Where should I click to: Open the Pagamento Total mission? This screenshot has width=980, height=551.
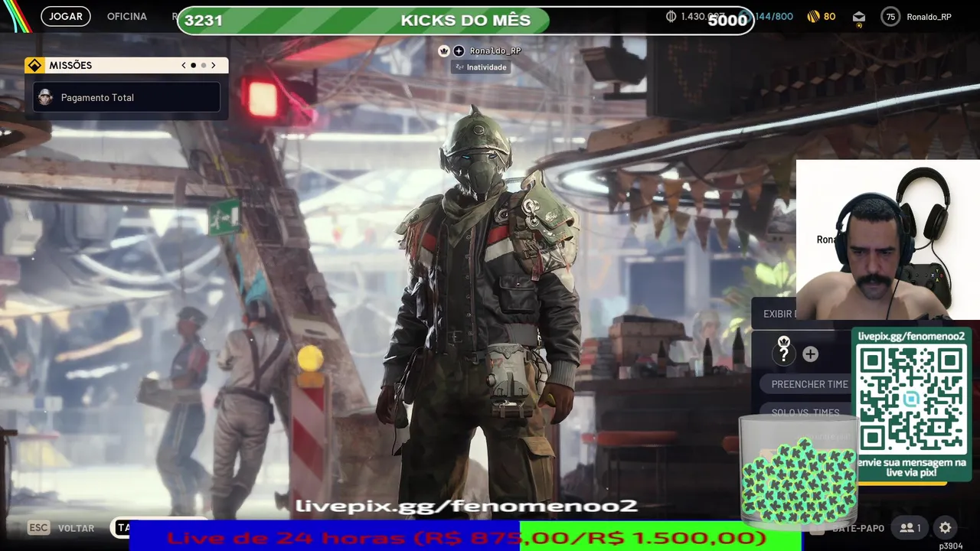click(127, 97)
